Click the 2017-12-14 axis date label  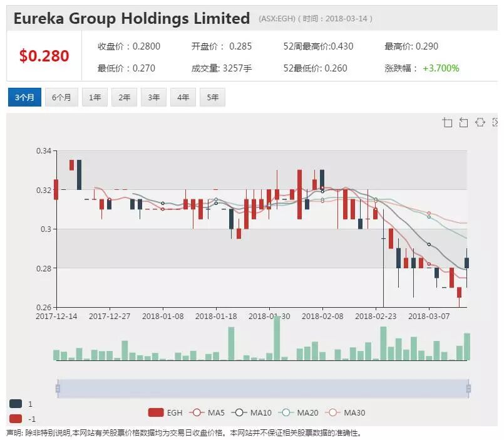tap(56, 317)
